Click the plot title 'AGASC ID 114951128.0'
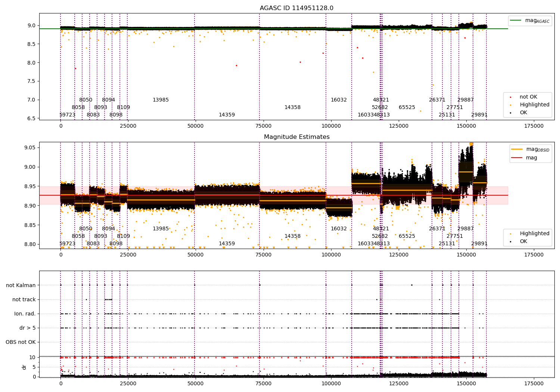560x392 pixels. pos(296,8)
